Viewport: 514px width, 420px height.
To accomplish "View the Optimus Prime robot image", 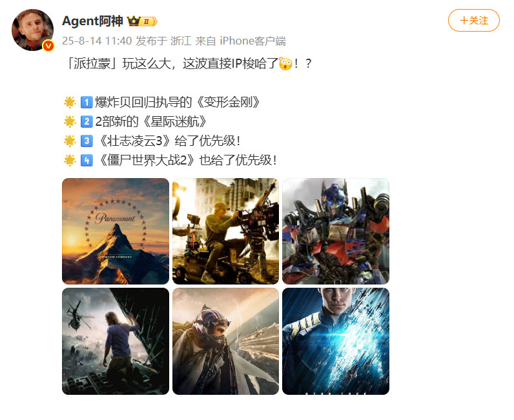I will (336, 232).
